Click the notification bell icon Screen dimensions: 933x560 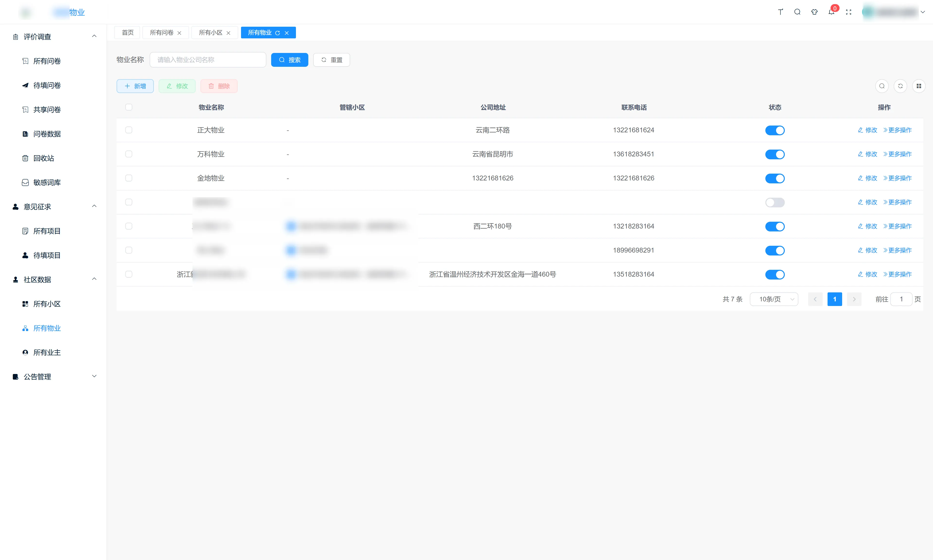coord(831,12)
